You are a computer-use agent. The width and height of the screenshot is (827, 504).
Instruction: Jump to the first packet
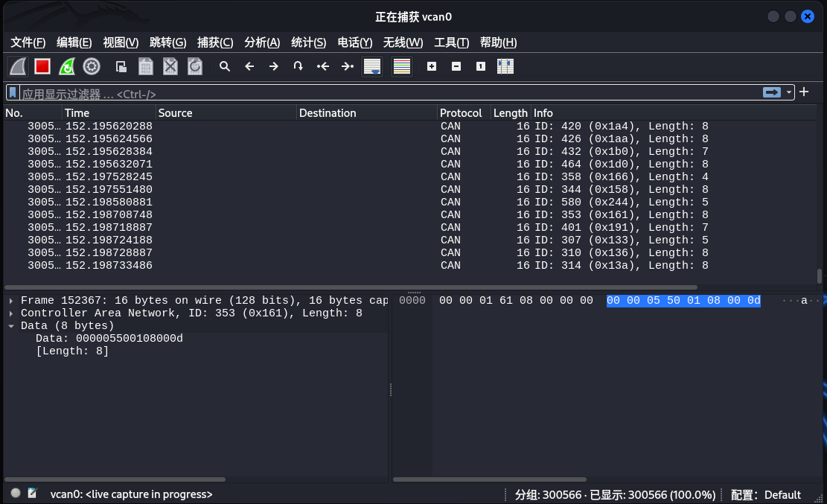click(322, 66)
